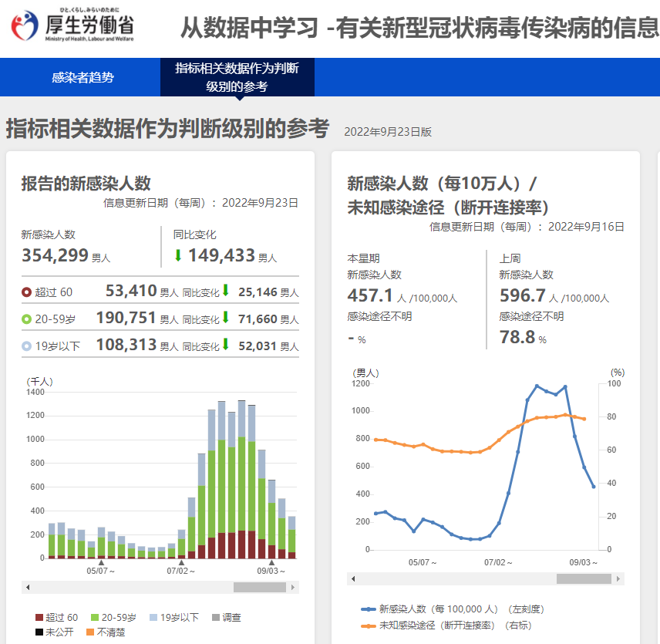Click the 05/07 triangle marker on bar chart

click(x=101, y=563)
